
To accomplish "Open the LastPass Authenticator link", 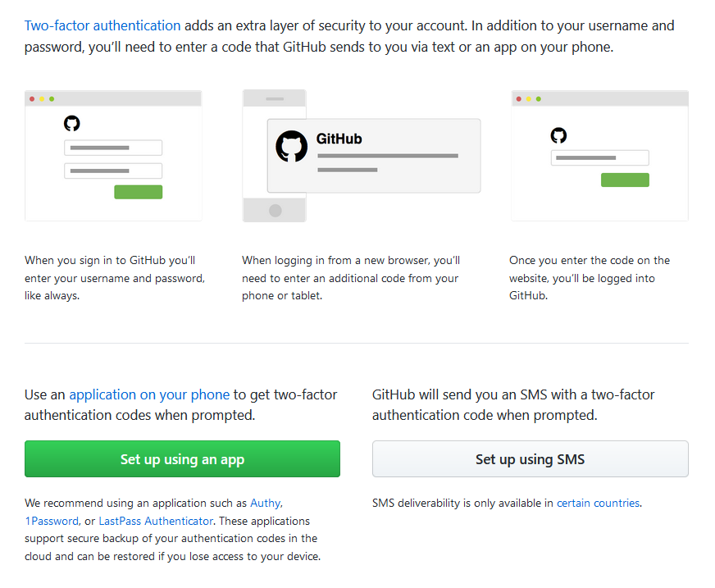I will [x=156, y=521].
